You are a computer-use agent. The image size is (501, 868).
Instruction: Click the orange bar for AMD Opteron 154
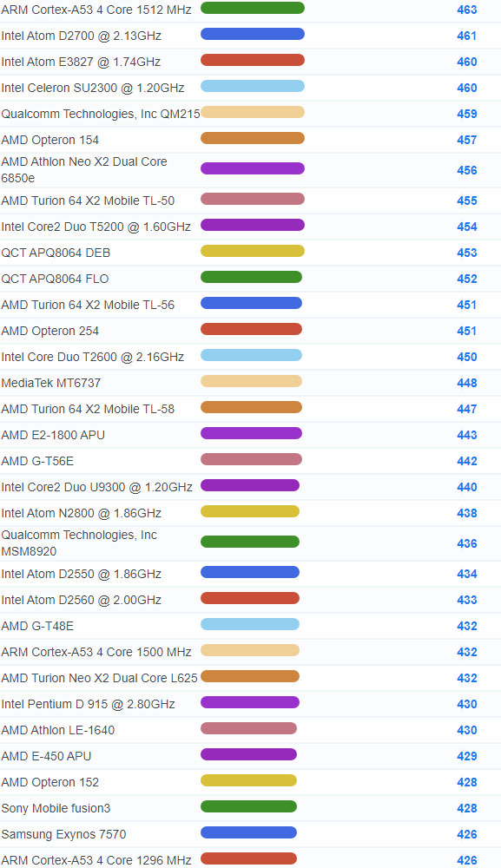(x=253, y=138)
